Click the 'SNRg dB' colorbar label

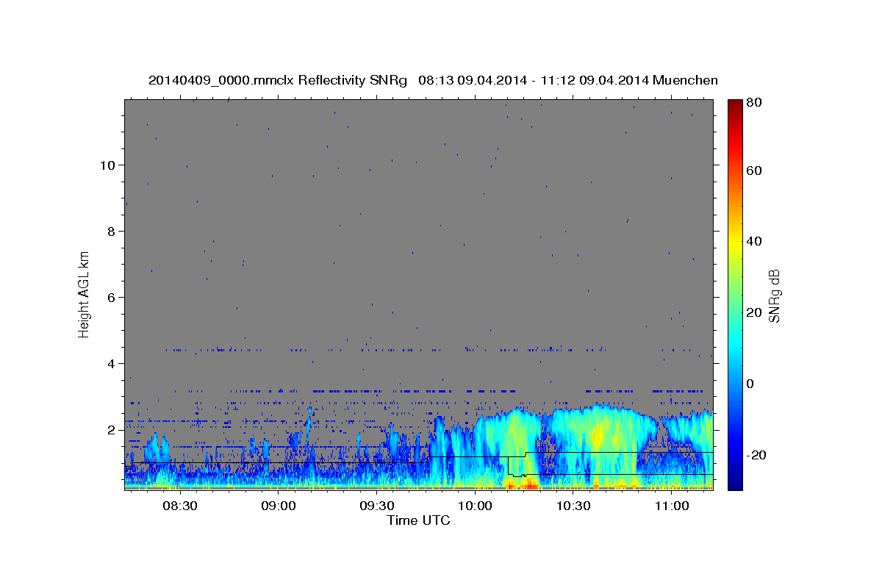(x=774, y=295)
